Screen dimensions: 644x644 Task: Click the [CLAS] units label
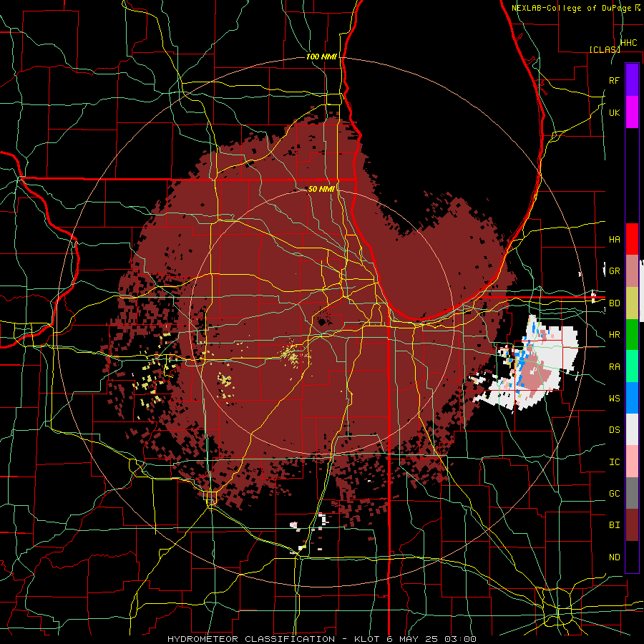pos(605,49)
